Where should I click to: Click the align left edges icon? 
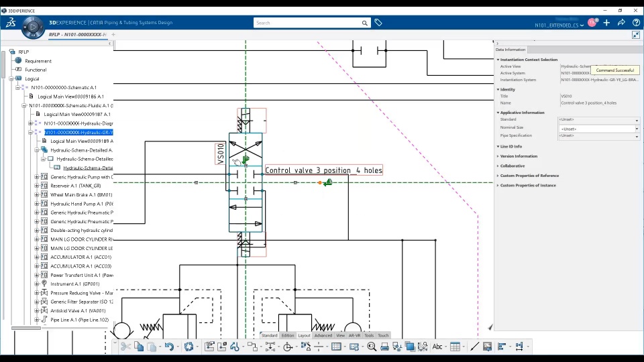click(502, 347)
